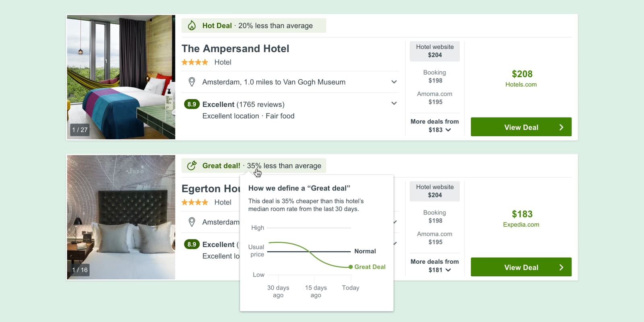
Task: Open The Ampersand Hotel title link
Action: click(x=235, y=49)
